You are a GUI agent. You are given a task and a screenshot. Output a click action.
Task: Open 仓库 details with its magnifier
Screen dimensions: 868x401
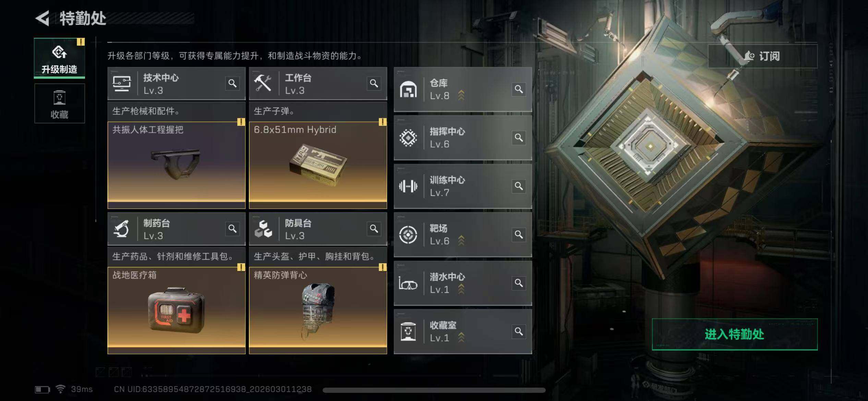coord(519,89)
